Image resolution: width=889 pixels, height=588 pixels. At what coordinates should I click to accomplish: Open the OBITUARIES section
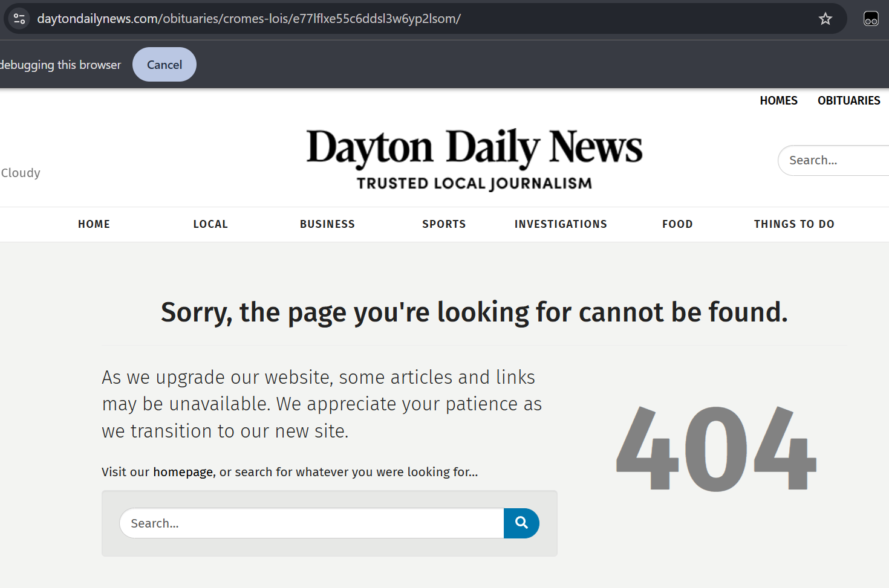[848, 100]
